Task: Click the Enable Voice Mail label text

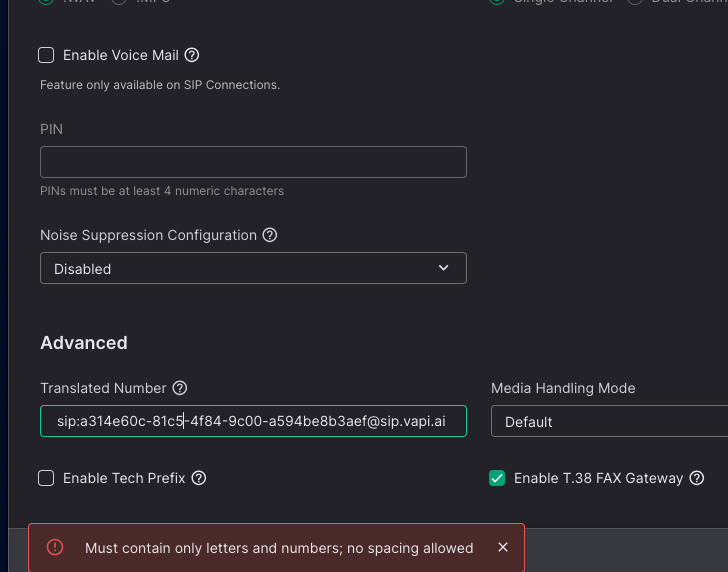Action: tap(120, 55)
